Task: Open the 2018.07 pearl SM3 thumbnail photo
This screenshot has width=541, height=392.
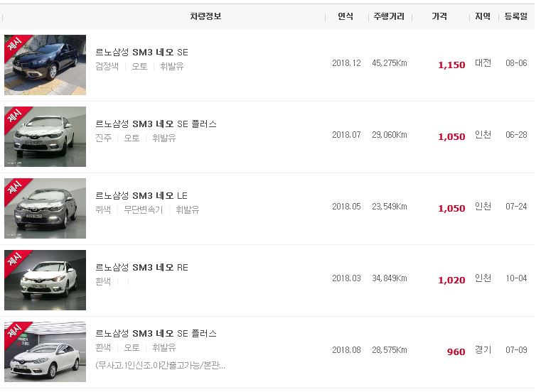Action: click(45, 136)
